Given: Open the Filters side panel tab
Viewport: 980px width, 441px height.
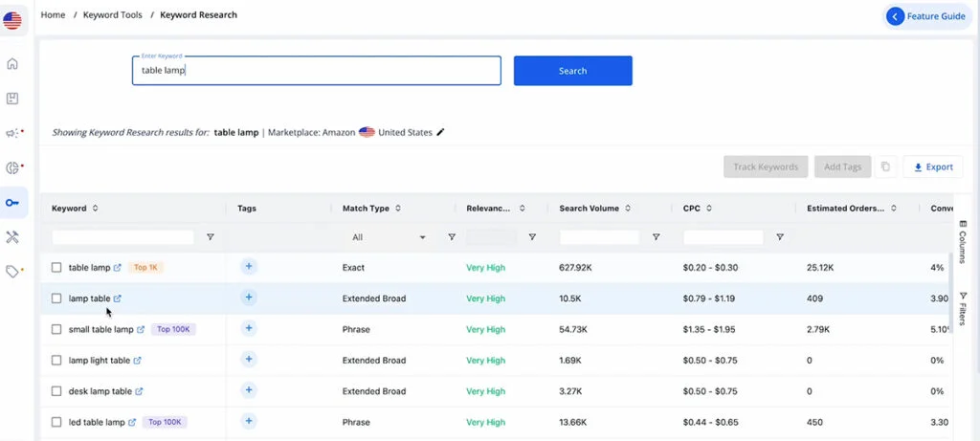Looking at the screenshot, I should [x=963, y=309].
